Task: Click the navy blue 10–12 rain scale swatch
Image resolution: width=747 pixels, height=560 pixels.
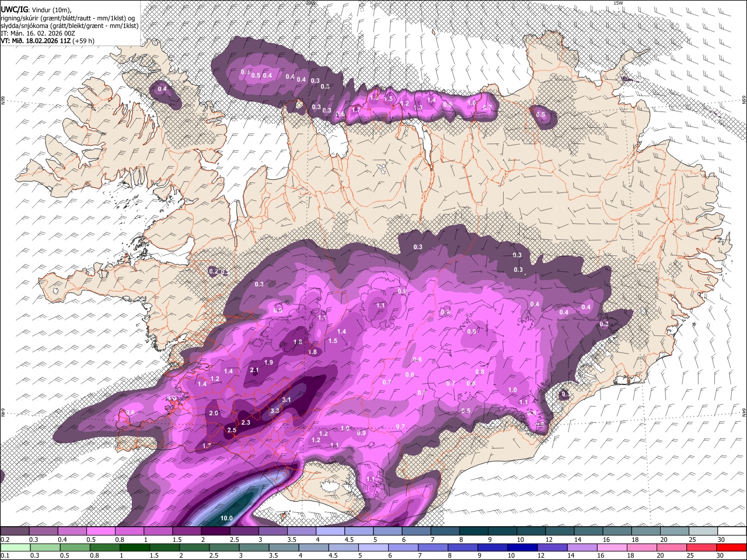Action: pos(523,547)
